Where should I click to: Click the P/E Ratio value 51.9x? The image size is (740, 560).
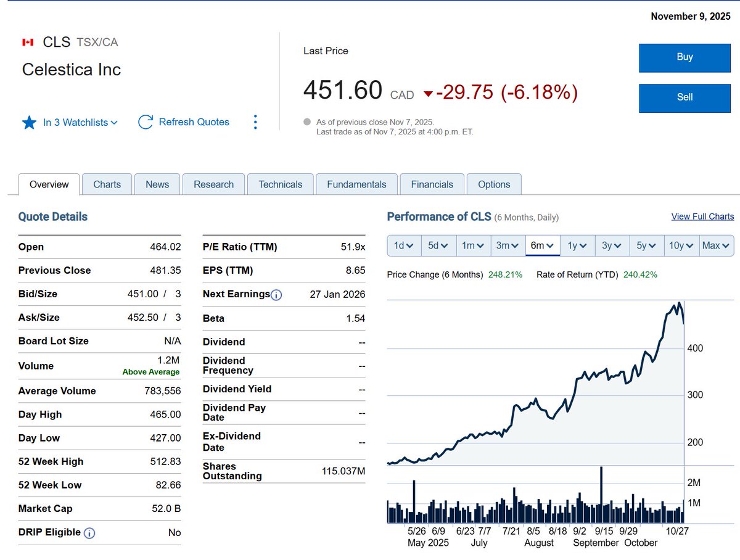(353, 247)
